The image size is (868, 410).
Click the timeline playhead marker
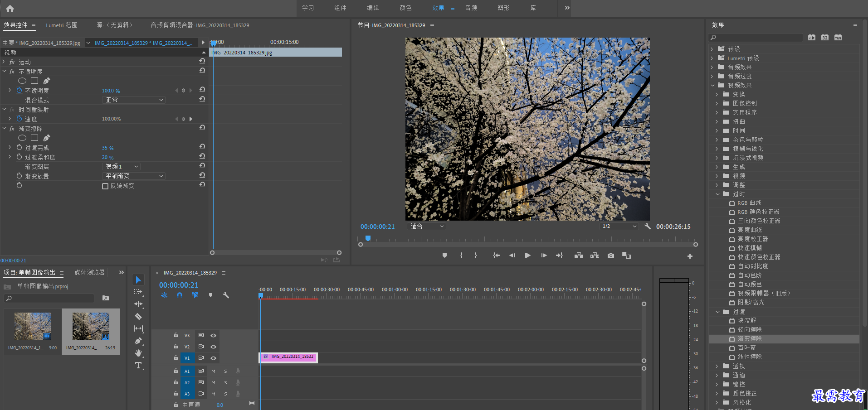pos(261,295)
